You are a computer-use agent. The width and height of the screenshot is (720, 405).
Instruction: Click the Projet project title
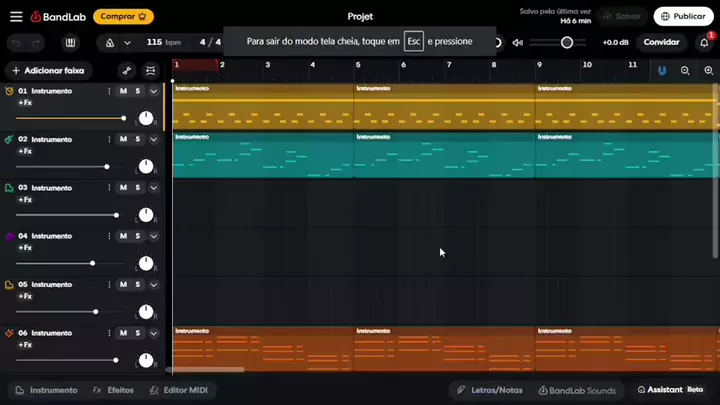360,17
